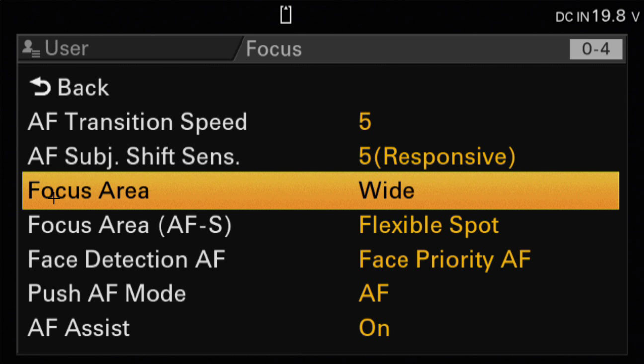This screenshot has height=364, width=644.
Task: Select the AF Transition Speed item
Action: (x=138, y=122)
